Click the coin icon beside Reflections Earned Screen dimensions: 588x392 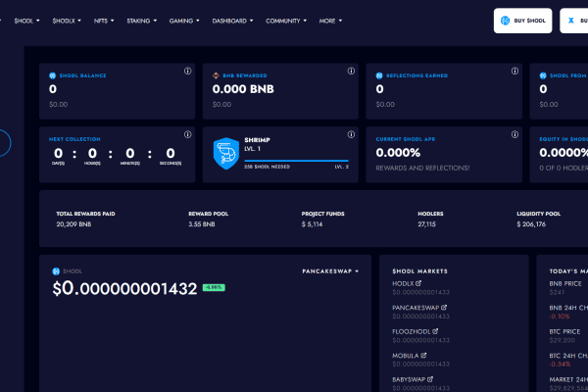pos(379,75)
